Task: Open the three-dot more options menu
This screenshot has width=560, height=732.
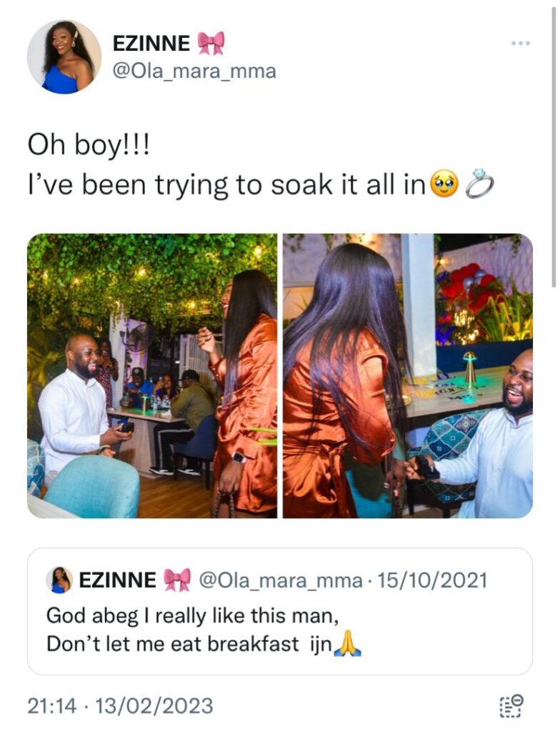Action: [520, 44]
